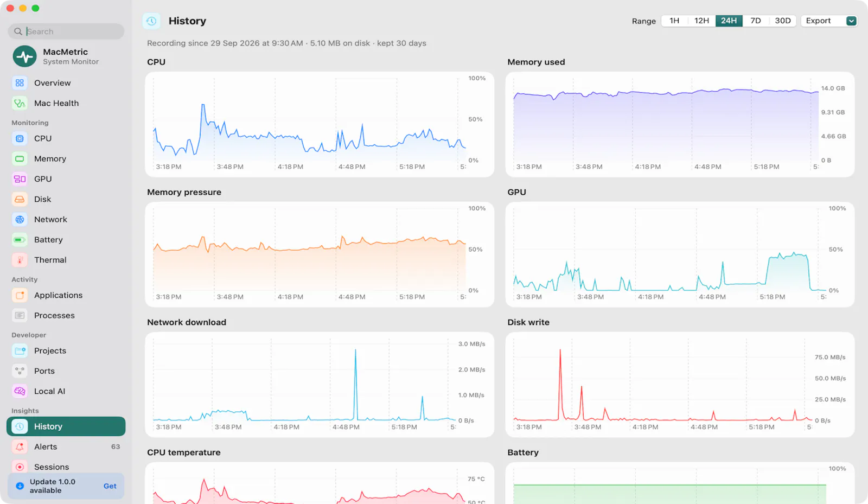
Task: Click the Battery history chart
Action: 680,483
